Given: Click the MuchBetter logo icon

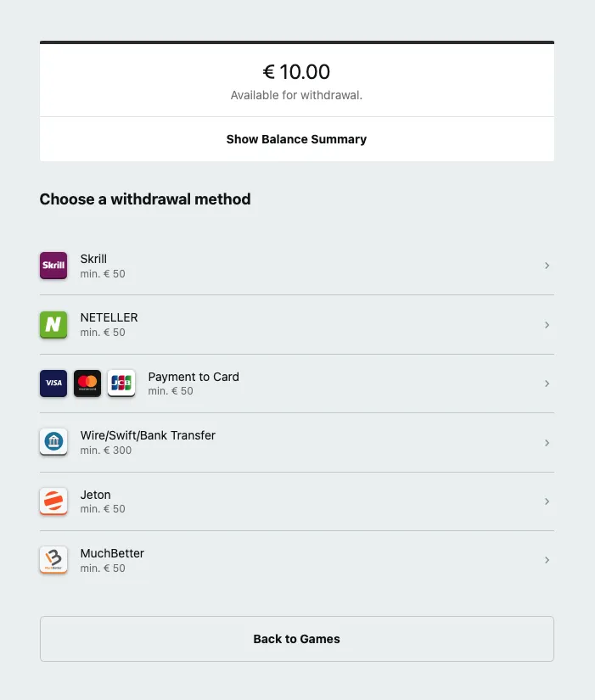Looking at the screenshot, I should coord(53,560).
